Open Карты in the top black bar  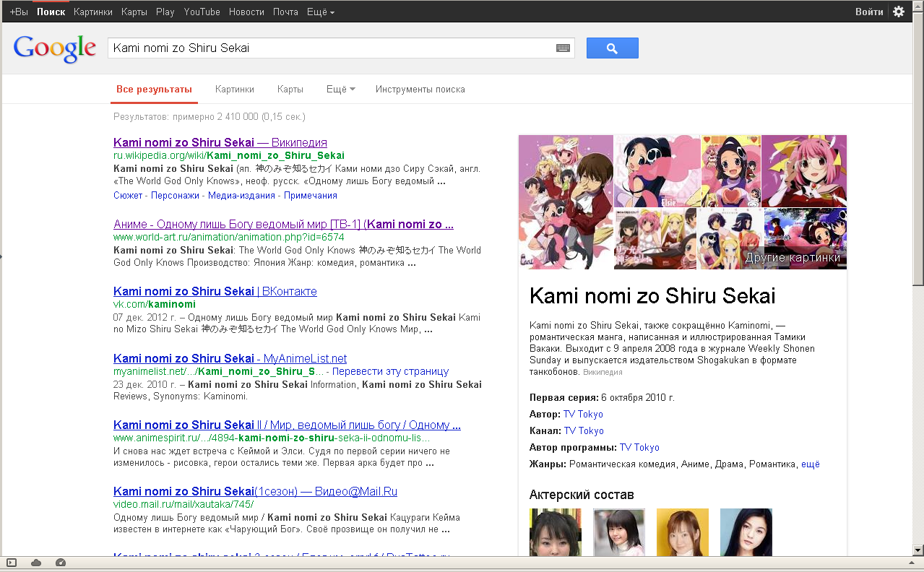134,12
